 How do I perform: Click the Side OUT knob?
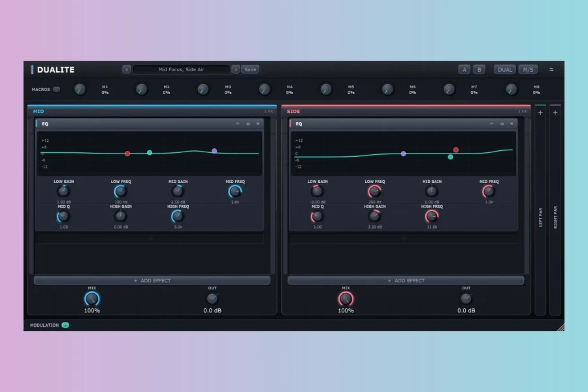pyautogui.click(x=466, y=299)
